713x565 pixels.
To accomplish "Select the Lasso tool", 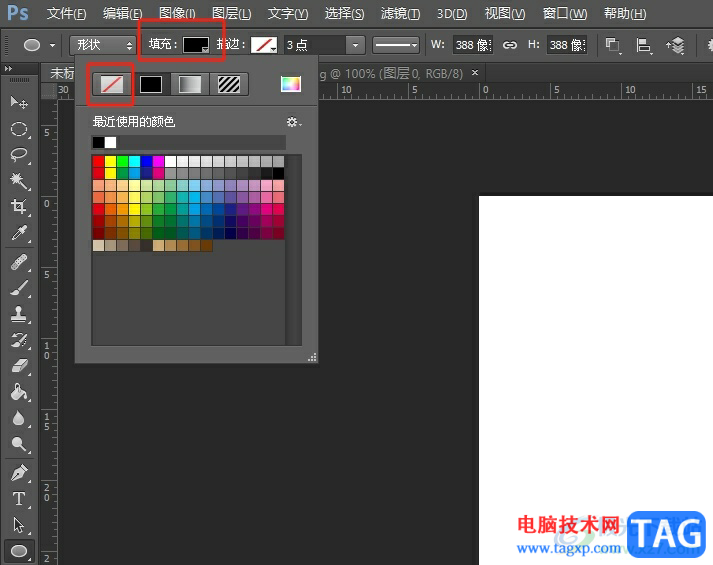I will click(x=19, y=155).
